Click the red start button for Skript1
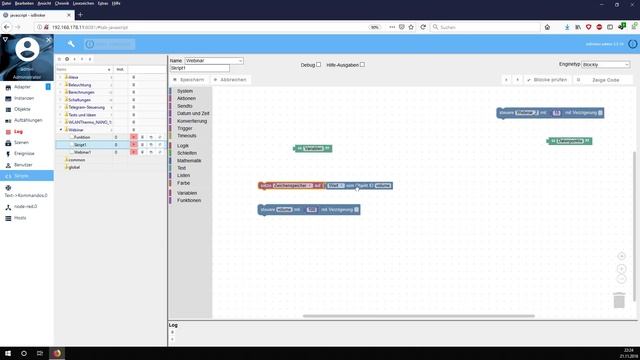The image size is (640, 360). (133, 144)
